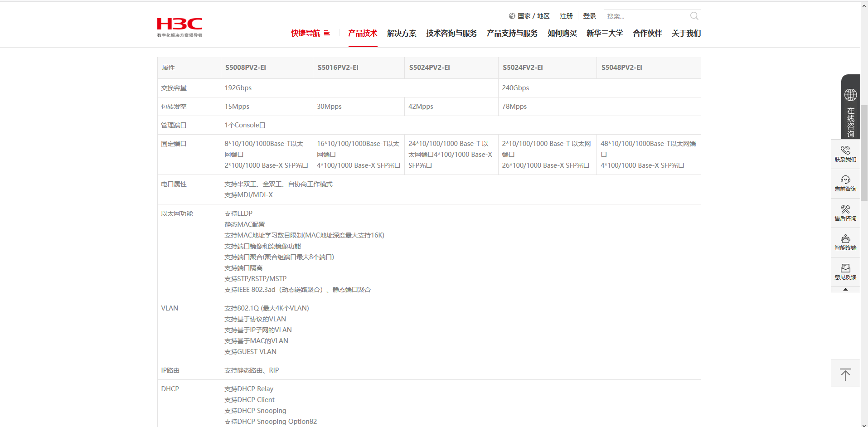Open the 合作伙伴 menu
868x427 pixels.
coord(647,33)
